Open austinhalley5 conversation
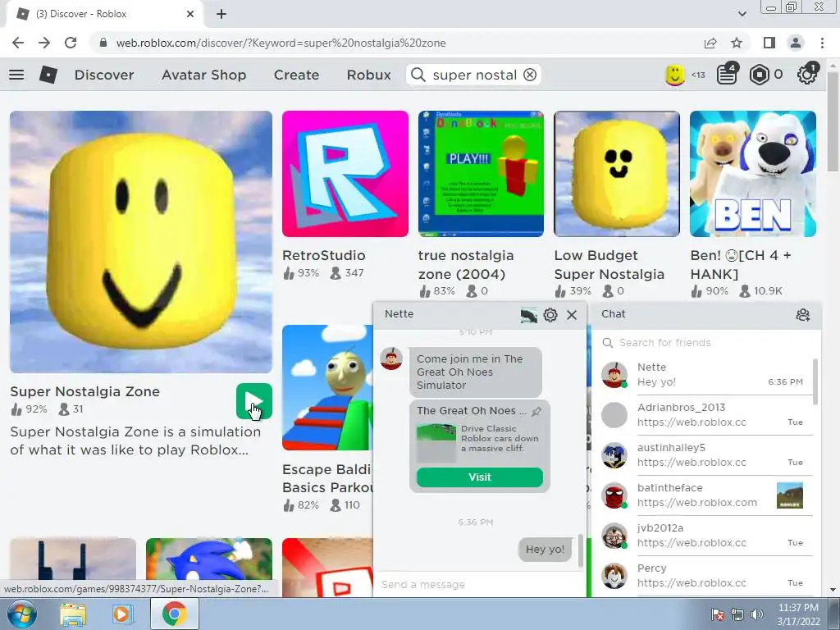The width and height of the screenshot is (840, 630). 703,455
